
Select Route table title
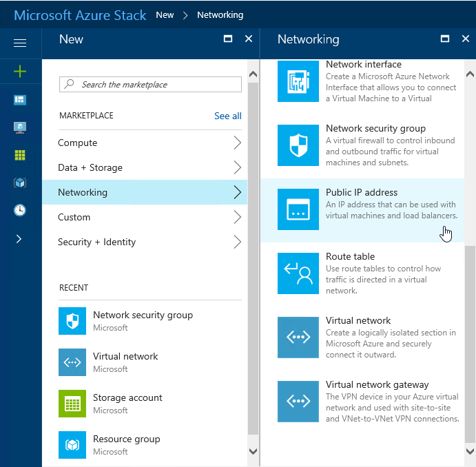click(350, 256)
